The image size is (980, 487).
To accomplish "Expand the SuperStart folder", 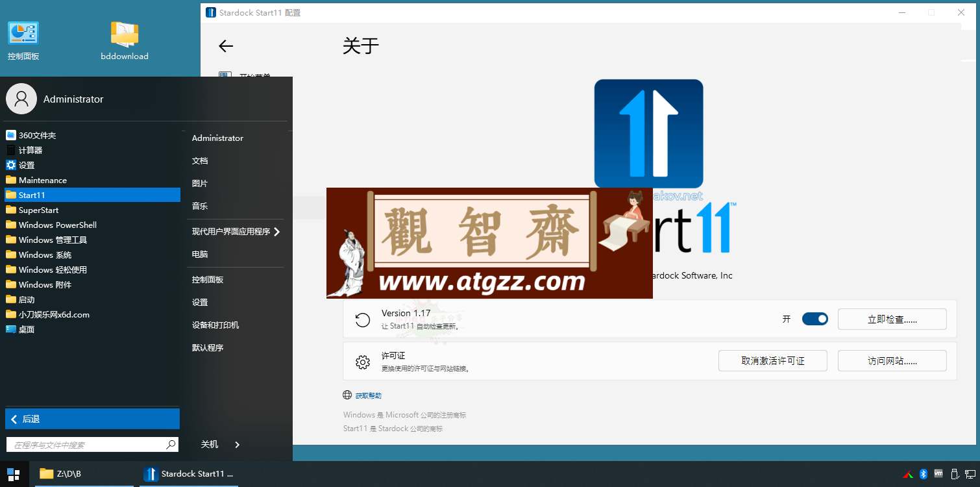I will click(x=92, y=210).
